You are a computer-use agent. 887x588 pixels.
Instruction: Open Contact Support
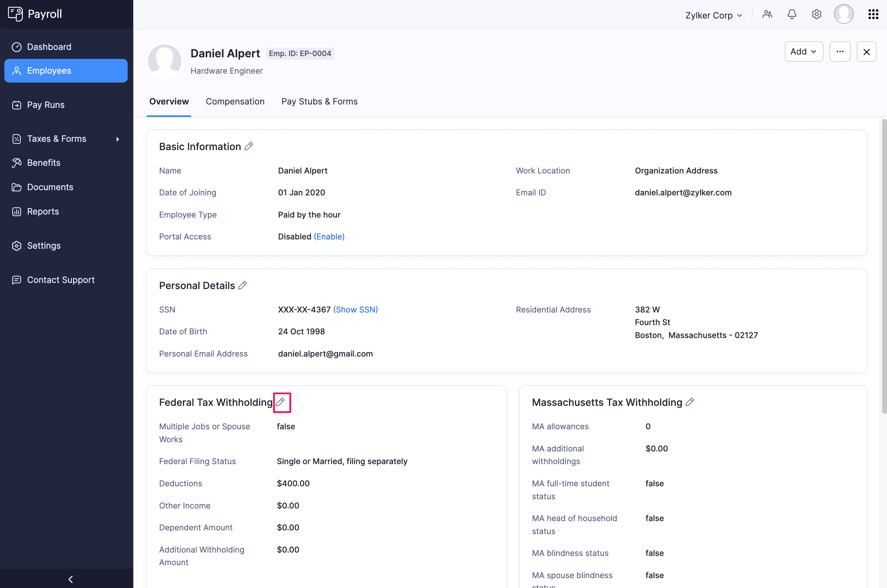coord(61,280)
